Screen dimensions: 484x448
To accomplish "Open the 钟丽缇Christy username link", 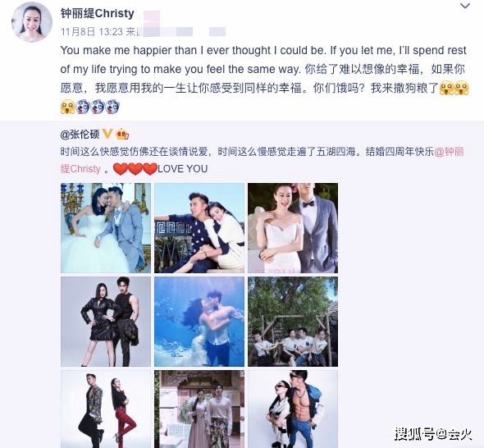I will point(98,13).
